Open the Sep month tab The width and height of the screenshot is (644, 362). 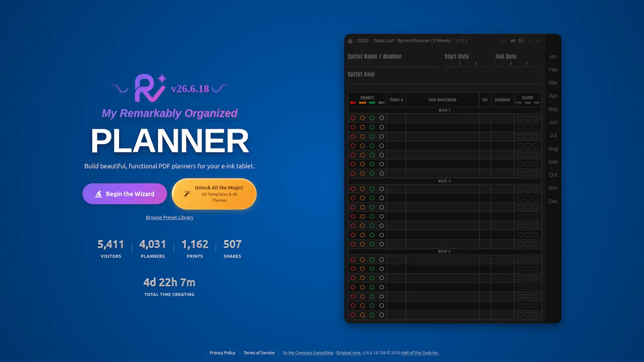(553, 162)
